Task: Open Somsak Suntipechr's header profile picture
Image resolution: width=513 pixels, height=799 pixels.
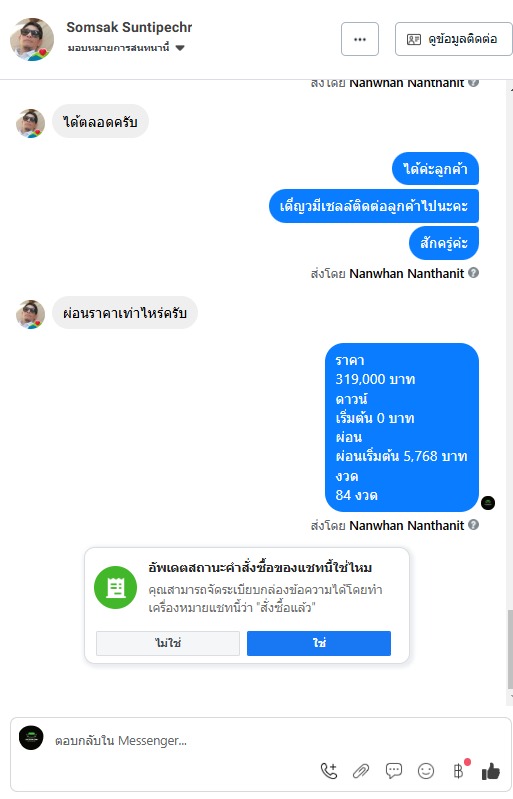Action: coord(32,39)
